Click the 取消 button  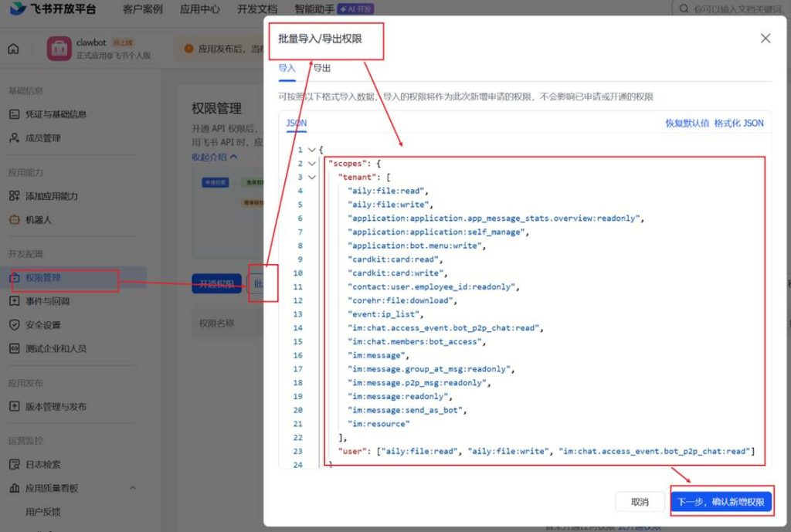click(x=640, y=502)
